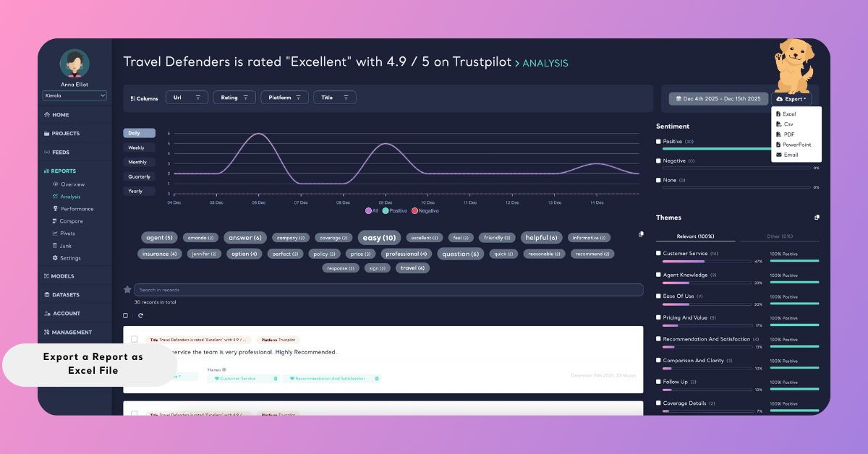Click the star icon beside record search
This screenshot has height=454, width=868.
pos(127,289)
